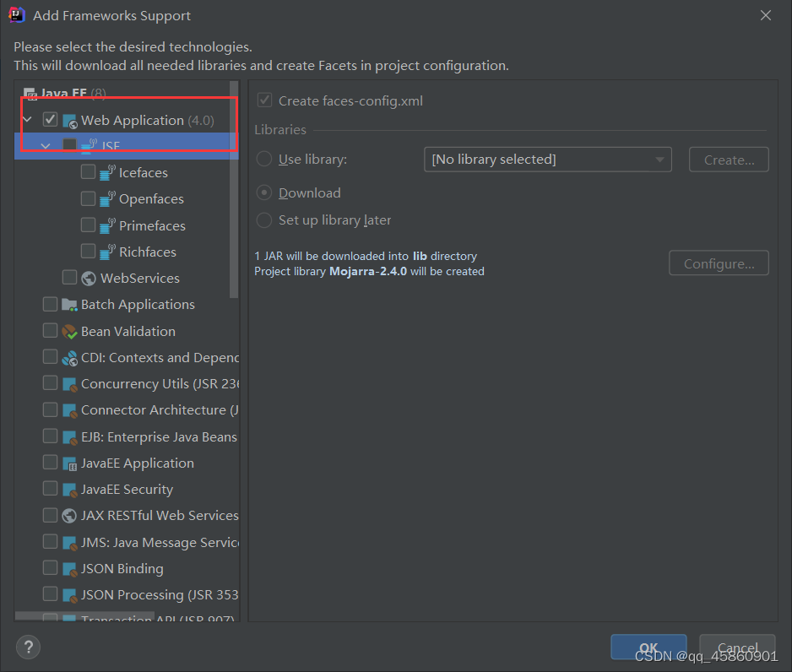The width and height of the screenshot is (792, 672).
Task: Click the Connector Architecture icon
Action: tap(69, 410)
